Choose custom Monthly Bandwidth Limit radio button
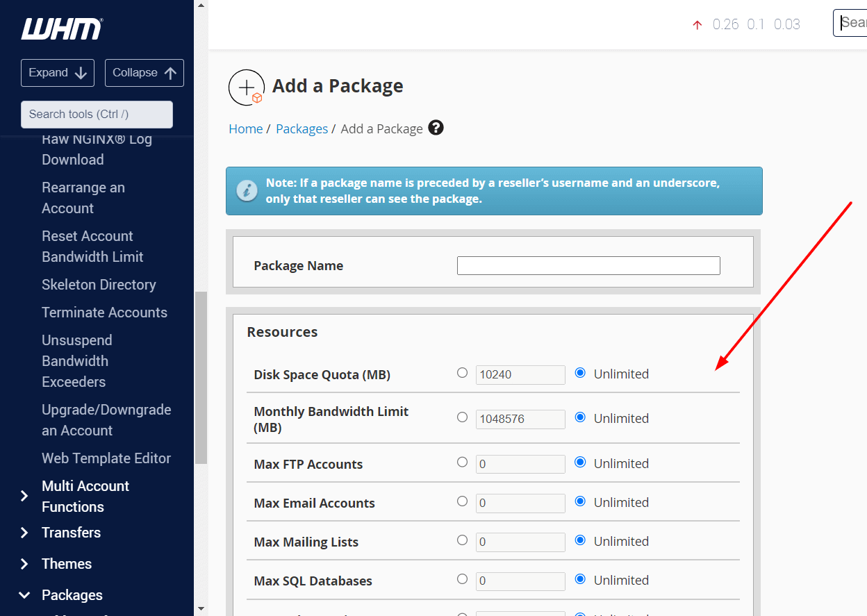867x616 pixels. click(462, 417)
